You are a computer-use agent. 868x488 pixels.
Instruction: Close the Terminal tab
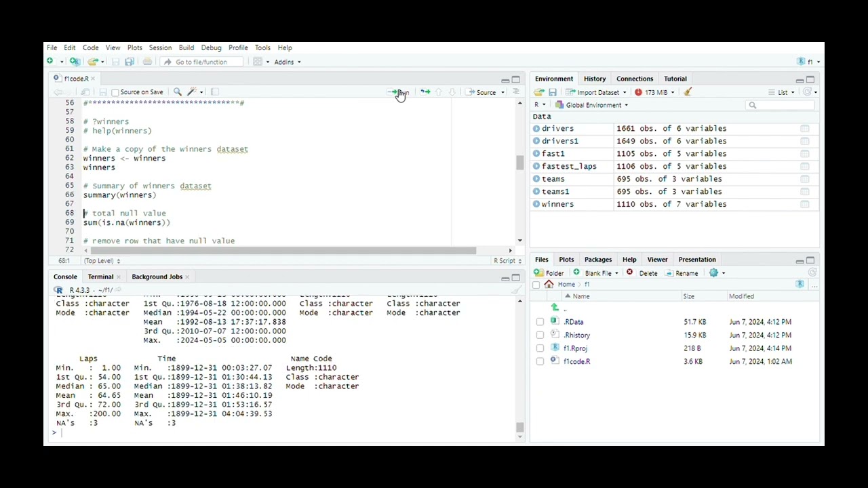point(118,277)
